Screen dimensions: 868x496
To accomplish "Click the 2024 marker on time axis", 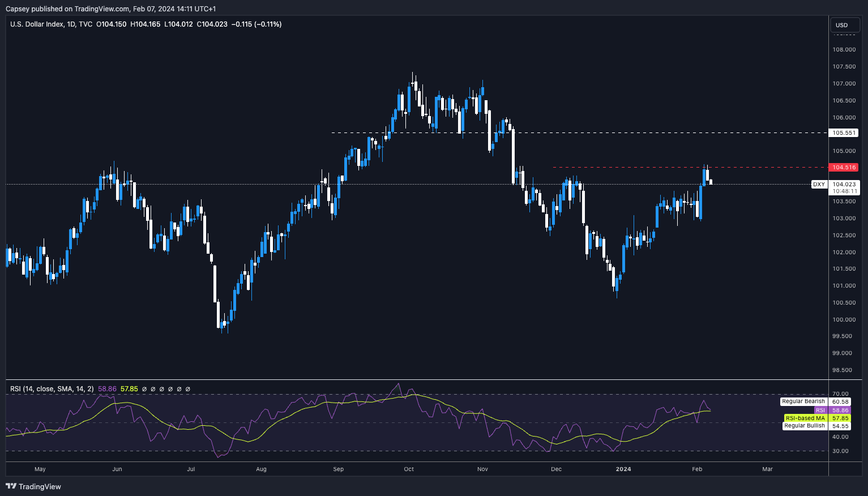I will (x=623, y=469).
